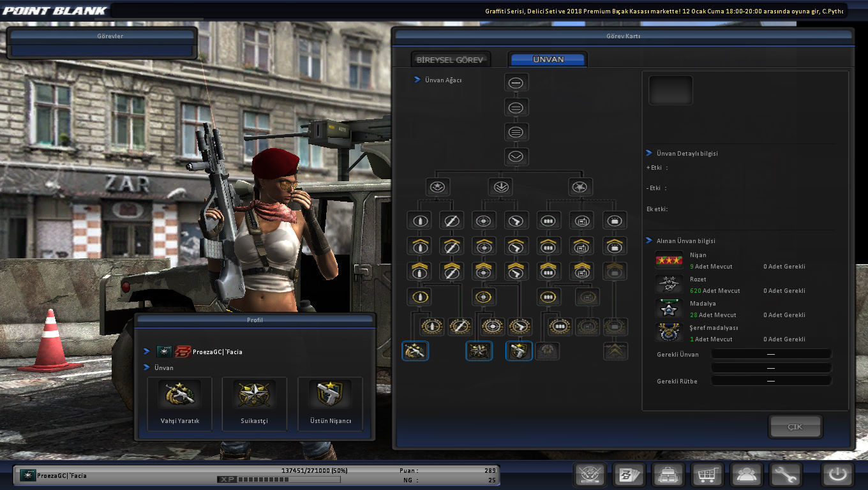Click the 137451/271000 (50%) XP value
Screen dimensions: 868x490
[314, 470]
